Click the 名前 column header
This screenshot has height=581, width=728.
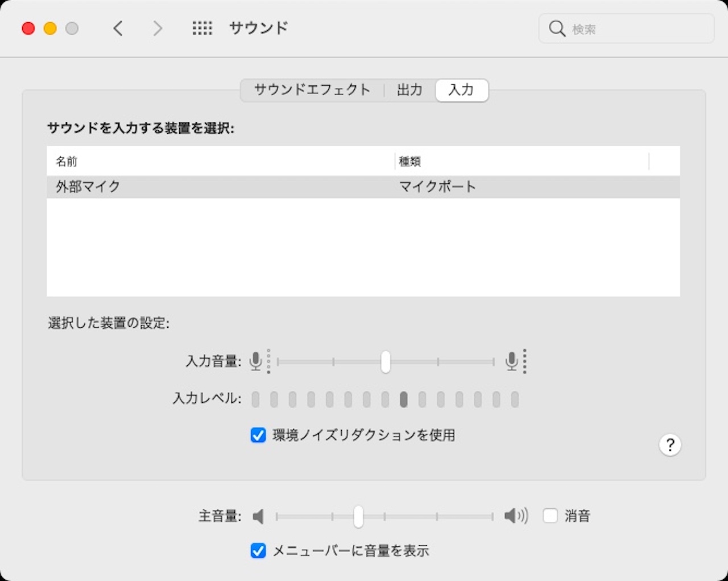[221, 162]
